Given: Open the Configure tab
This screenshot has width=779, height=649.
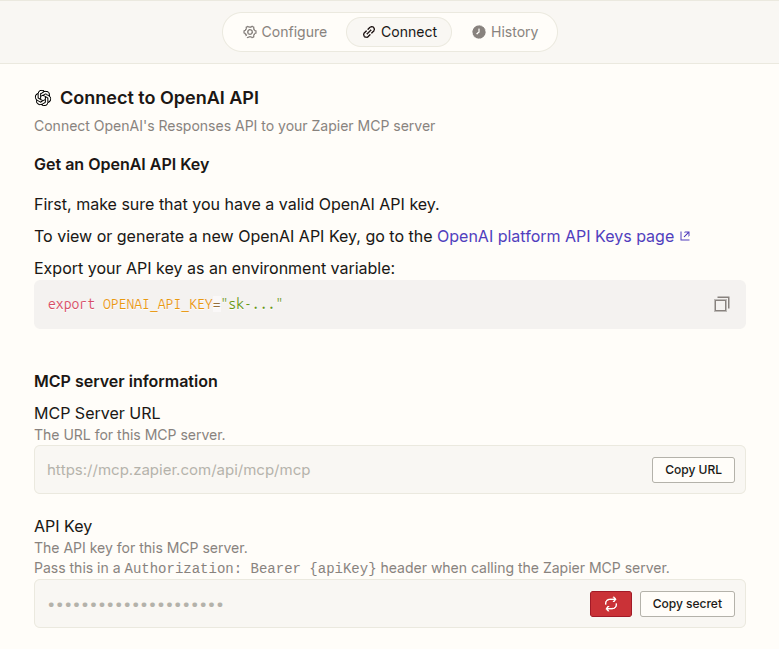Looking at the screenshot, I should tap(285, 32).
